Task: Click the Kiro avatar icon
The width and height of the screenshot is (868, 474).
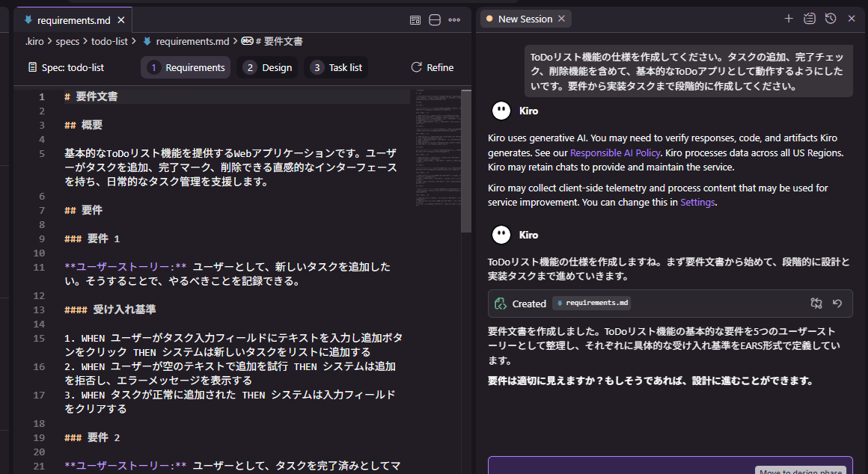Action: (500, 111)
